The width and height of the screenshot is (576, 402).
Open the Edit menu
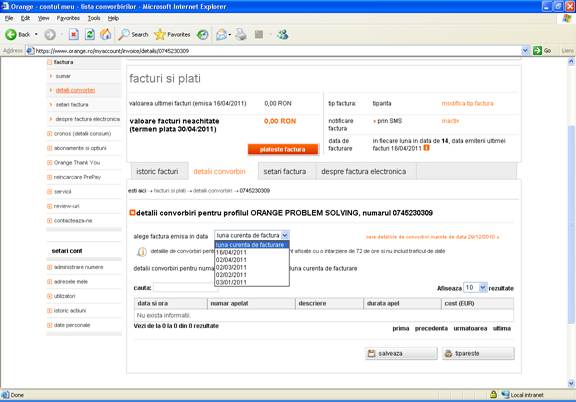click(25, 18)
